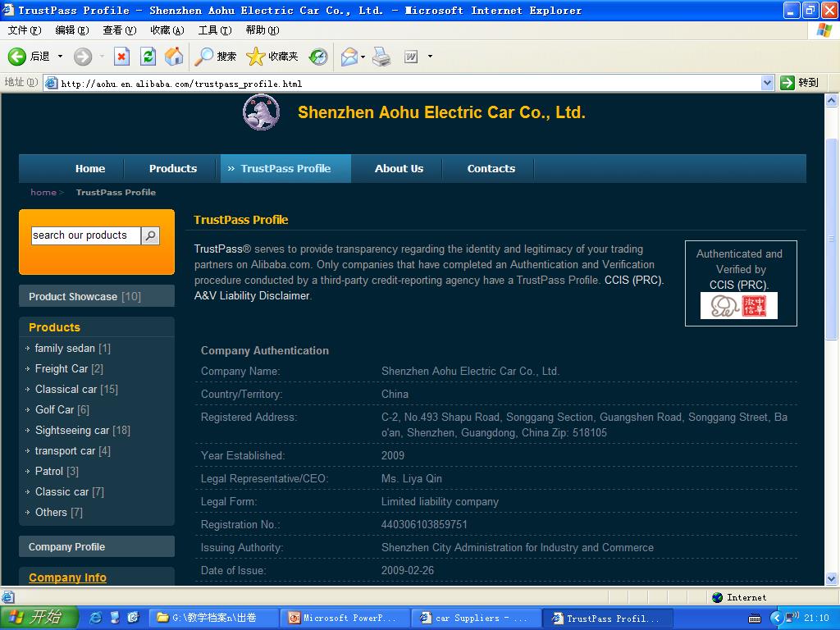Open Product Showcase [10] link

97,296
